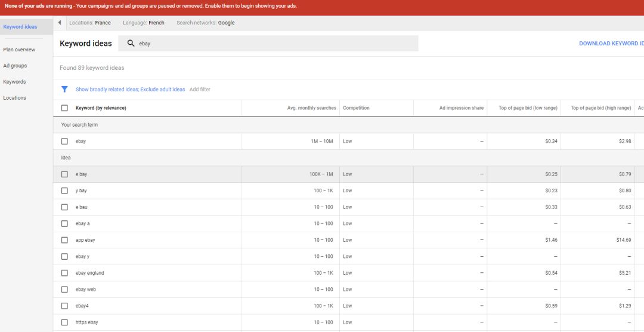Change the Language: French setting
The width and height of the screenshot is (644, 332).
point(143,23)
